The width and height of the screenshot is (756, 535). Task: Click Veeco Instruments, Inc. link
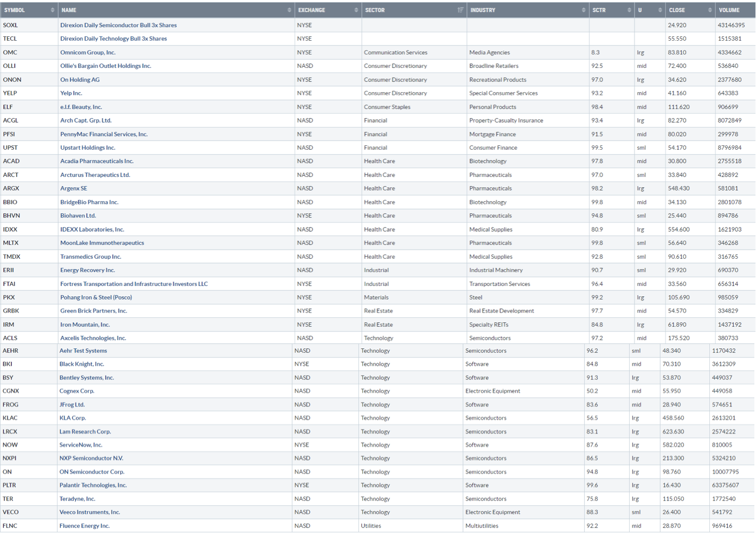[x=90, y=512]
